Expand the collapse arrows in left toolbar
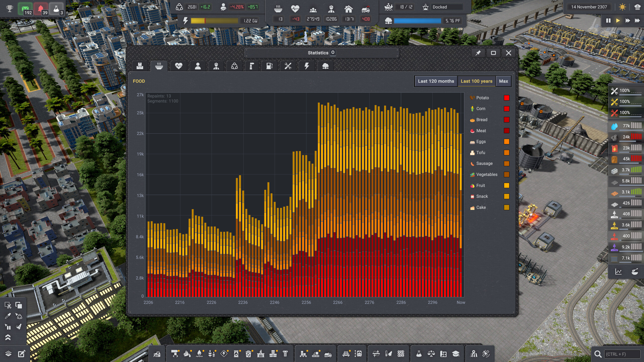This screenshot has height=362, width=644. coord(8,337)
